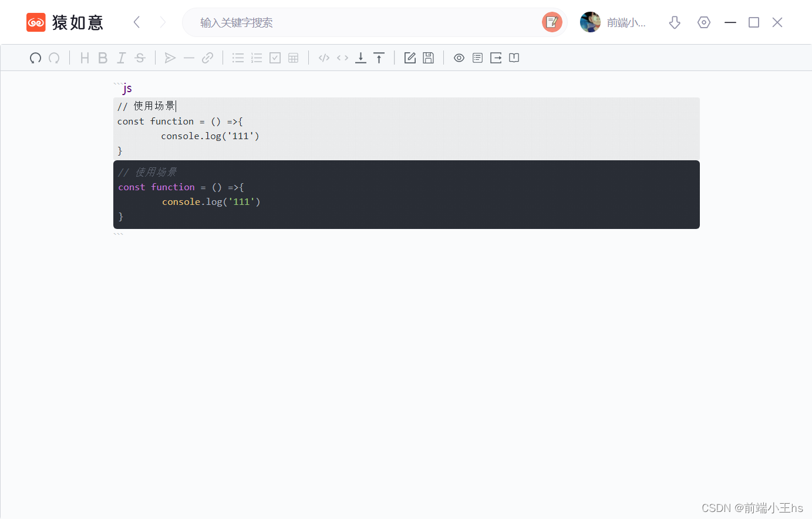Image resolution: width=812 pixels, height=519 pixels.
Task: Click the '// 使用场景' comment in dark block
Action: (x=147, y=172)
